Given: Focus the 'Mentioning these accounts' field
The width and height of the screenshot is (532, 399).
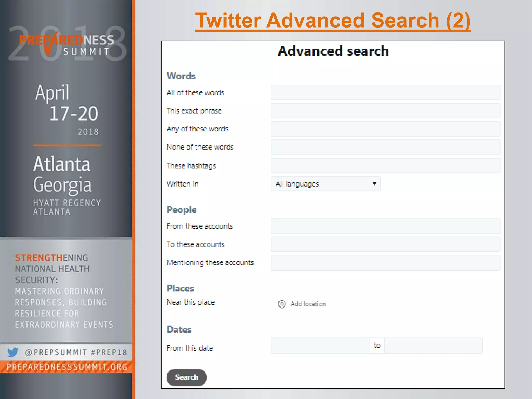Looking at the screenshot, I should [x=385, y=263].
